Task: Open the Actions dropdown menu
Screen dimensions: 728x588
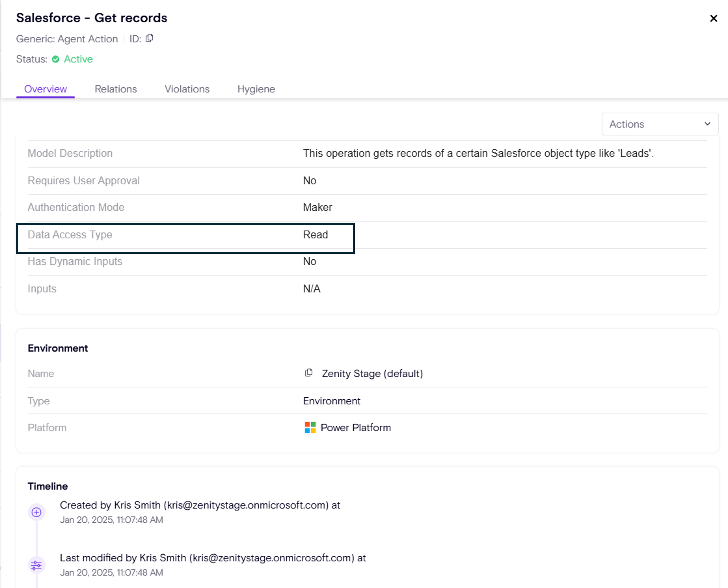Action: (660, 124)
